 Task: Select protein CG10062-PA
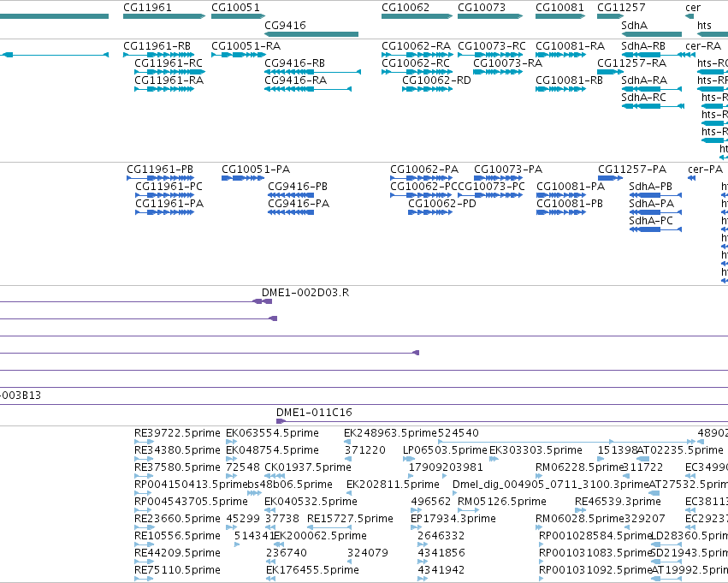click(x=421, y=178)
